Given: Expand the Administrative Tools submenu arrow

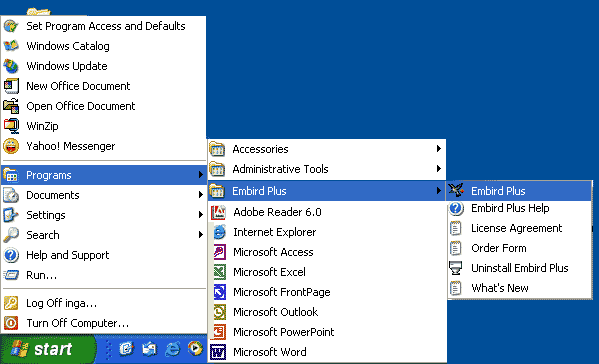Looking at the screenshot, I should [x=439, y=168].
